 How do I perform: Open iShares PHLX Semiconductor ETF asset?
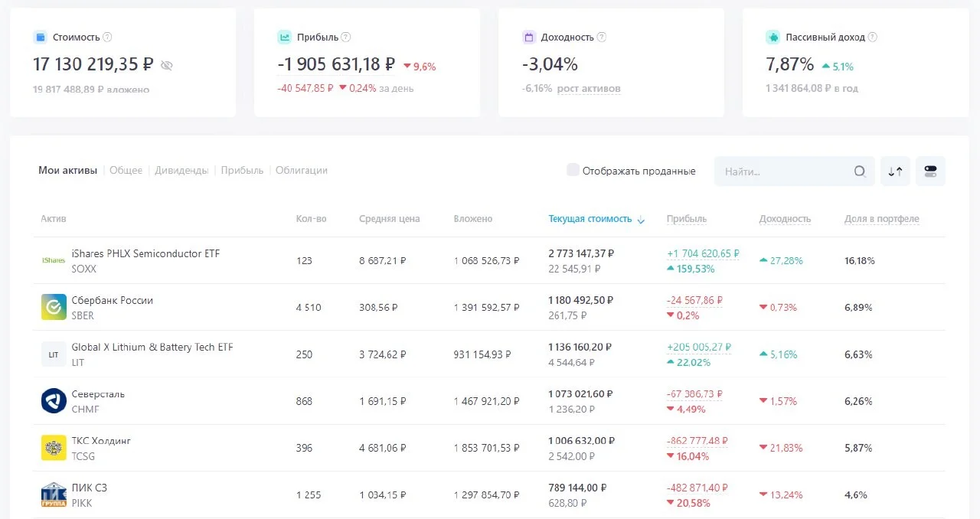coord(145,253)
